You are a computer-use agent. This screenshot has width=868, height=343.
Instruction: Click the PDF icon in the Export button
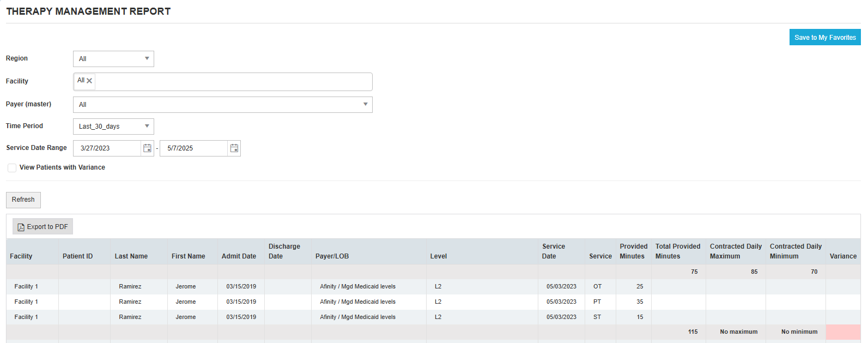tap(21, 227)
